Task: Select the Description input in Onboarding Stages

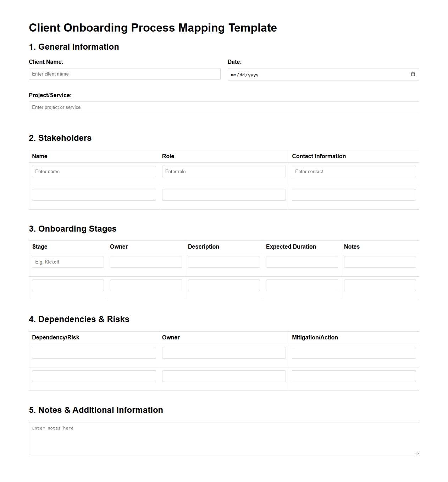Action: [223, 262]
